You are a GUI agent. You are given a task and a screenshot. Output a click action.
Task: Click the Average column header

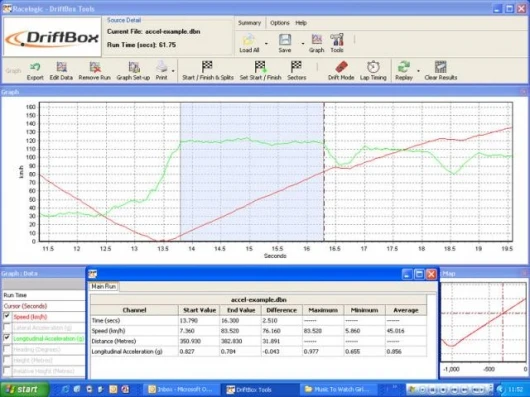(406, 310)
